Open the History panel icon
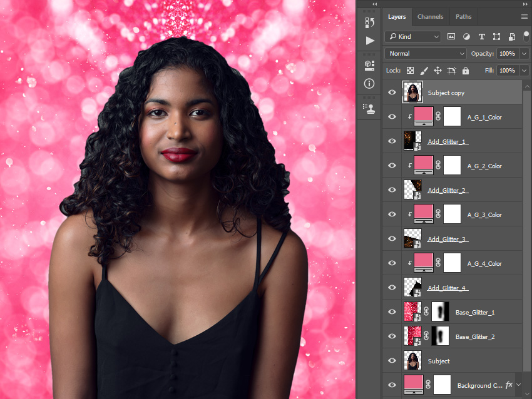Viewport: 532px width, 399px height. tap(369, 23)
